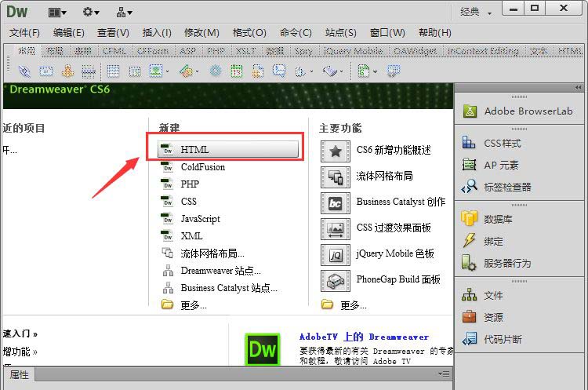Open the layout dropdown in title bar
The width and height of the screenshot is (588, 390).
pyautogui.click(x=57, y=12)
